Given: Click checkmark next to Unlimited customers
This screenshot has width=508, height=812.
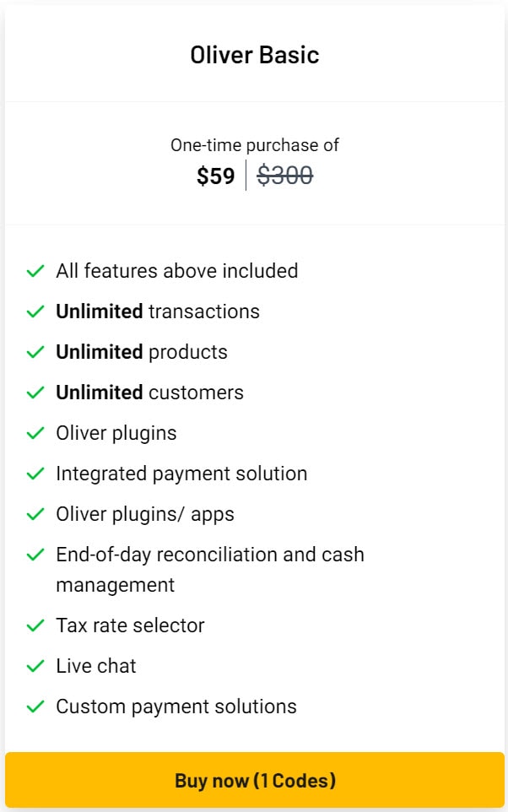Looking at the screenshot, I should coord(35,392).
